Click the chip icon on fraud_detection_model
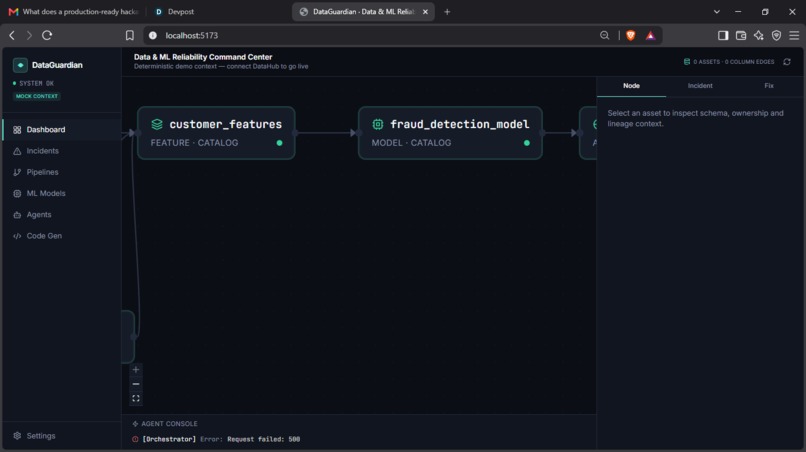The image size is (806, 452). pyautogui.click(x=378, y=124)
